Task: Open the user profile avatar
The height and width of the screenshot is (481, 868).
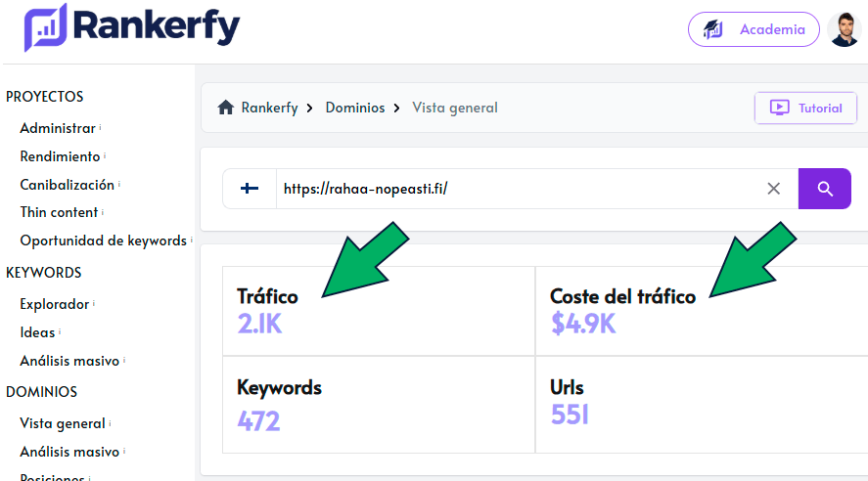Action: (844, 29)
